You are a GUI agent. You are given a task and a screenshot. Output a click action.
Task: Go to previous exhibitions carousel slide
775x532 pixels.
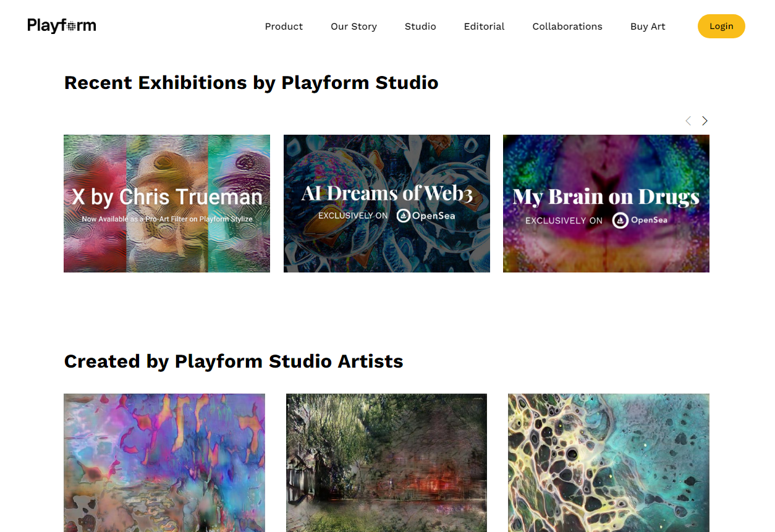[688, 121]
